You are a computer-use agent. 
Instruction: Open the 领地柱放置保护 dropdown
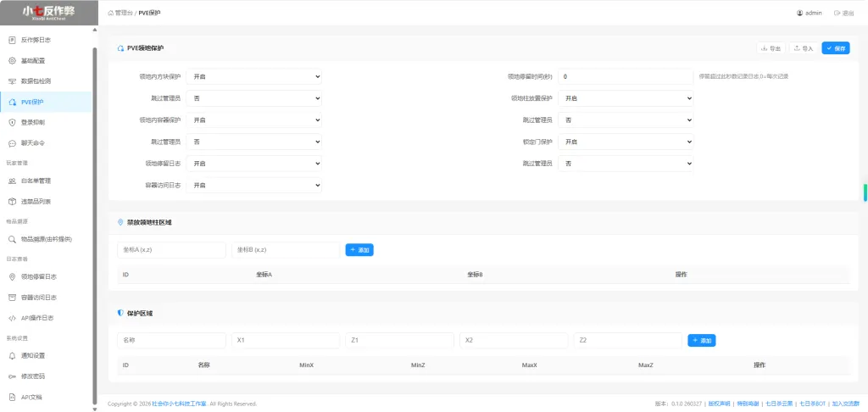(x=626, y=98)
